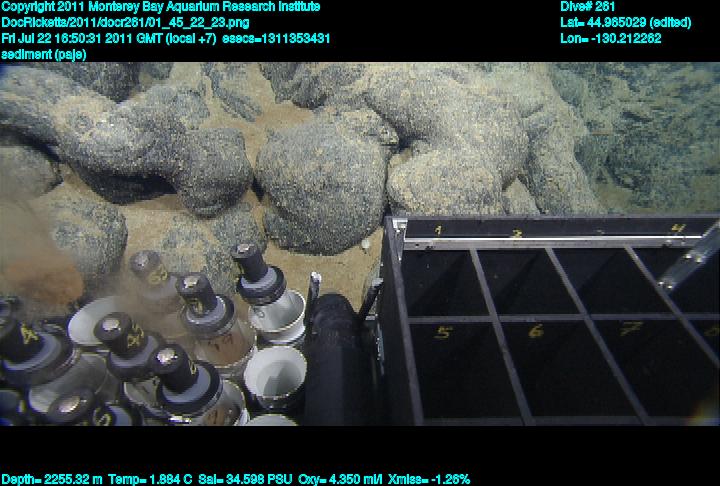
Task: Click the Monterey Bay Aquarium Research Institute copyright
Action: [x=160, y=7]
